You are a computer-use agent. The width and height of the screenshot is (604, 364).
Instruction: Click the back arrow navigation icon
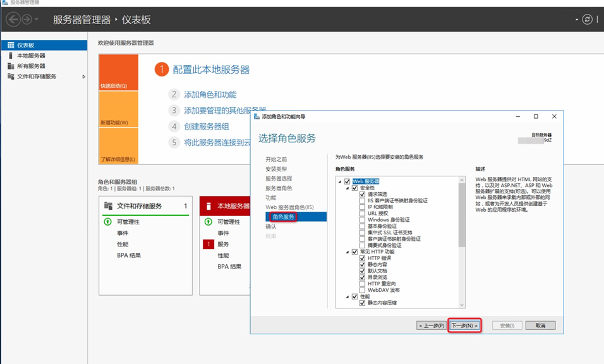(x=13, y=20)
